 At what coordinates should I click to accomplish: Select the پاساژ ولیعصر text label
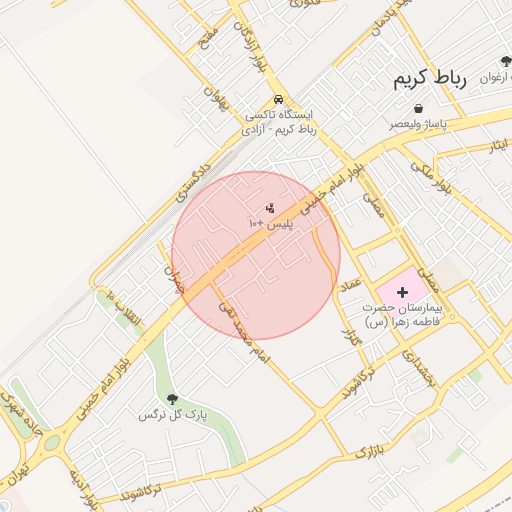click(x=418, y=124)
